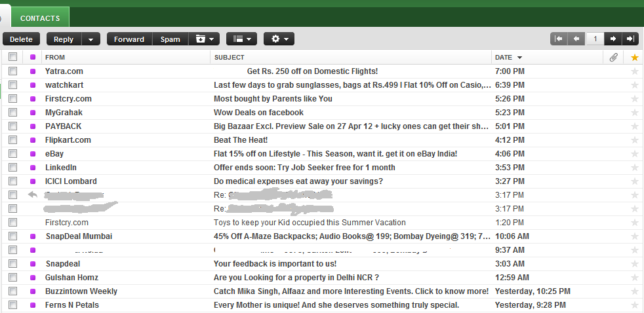Viewport: 644px width, 313px height.
Task: Click the Delete button
Action: pyautogui.click(x=22, y=39)
